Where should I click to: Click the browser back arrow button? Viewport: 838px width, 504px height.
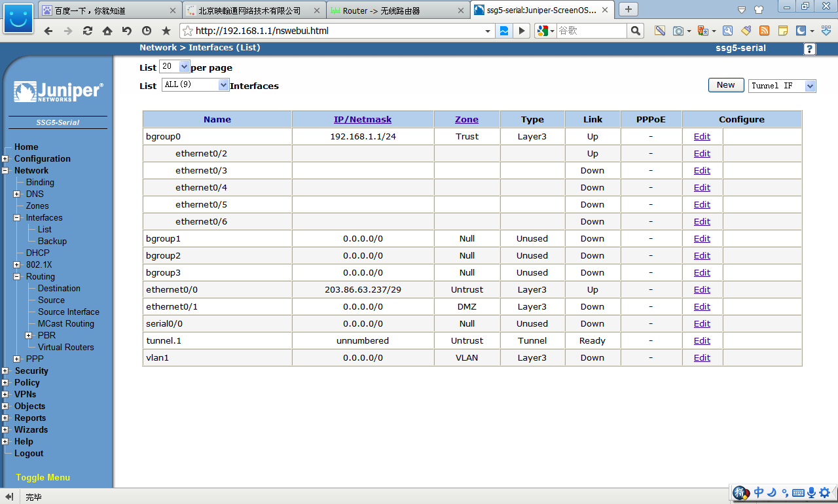48,31
